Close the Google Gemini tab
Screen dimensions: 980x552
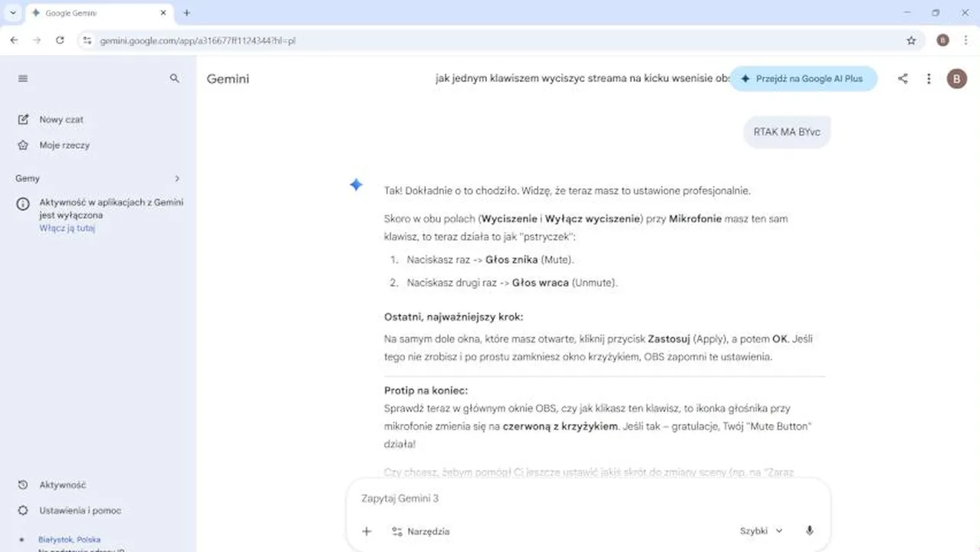pos(163,13)
